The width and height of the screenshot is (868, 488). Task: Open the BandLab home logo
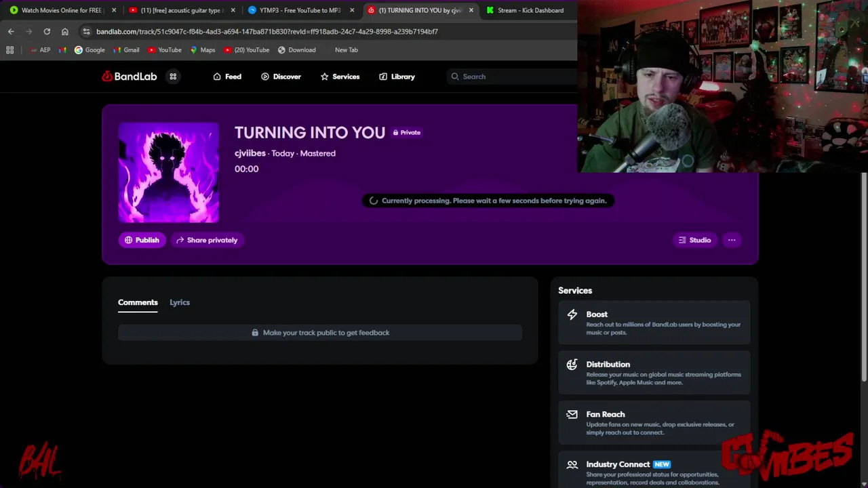tap(129, 77)
